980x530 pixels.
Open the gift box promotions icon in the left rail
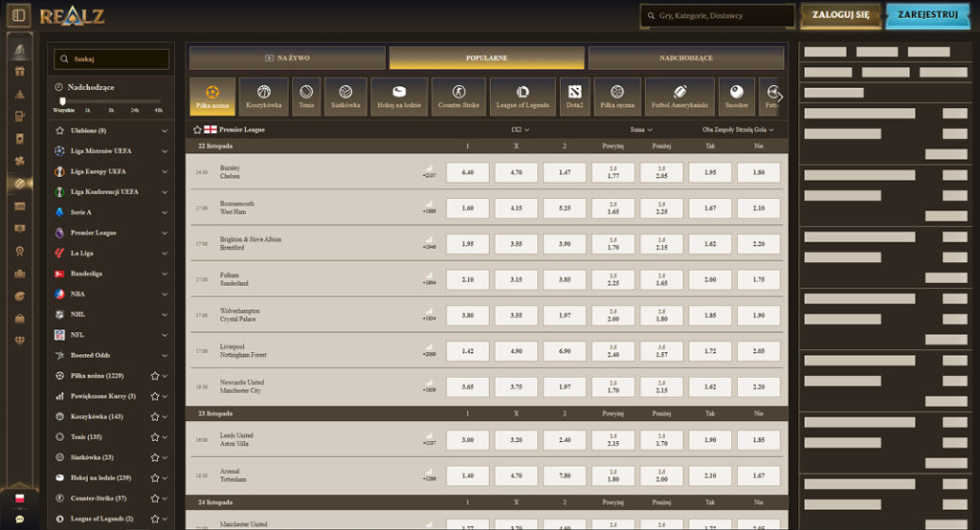[20, 71]
